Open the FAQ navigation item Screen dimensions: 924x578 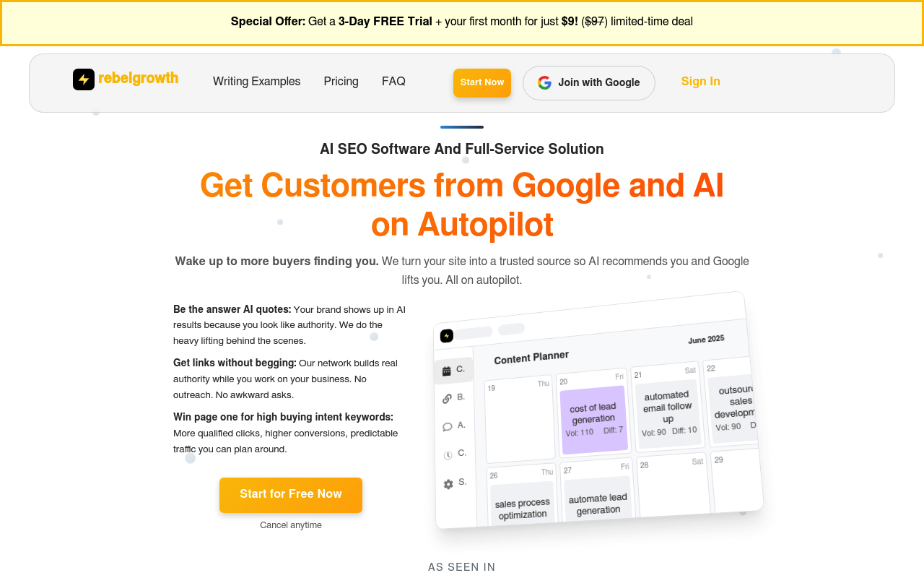pyautogui.click(x=393, y=82)
